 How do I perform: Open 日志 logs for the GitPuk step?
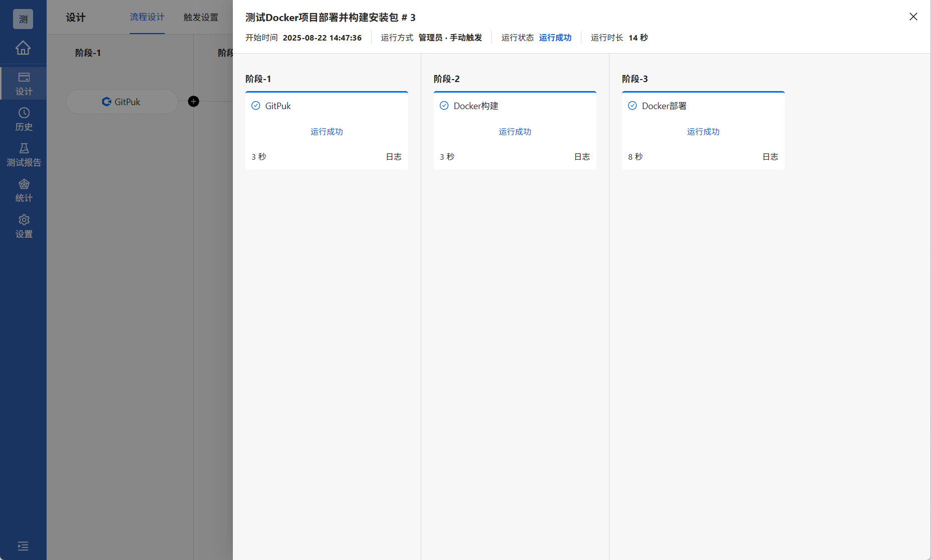(394, 156)
